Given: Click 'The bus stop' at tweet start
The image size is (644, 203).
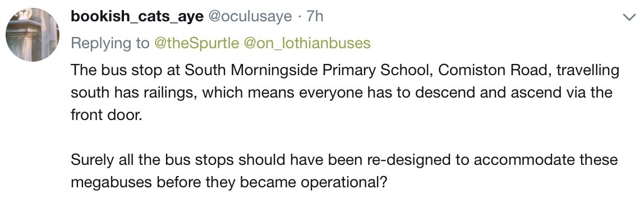Looking at the screenshot, I should coord(117,70).
